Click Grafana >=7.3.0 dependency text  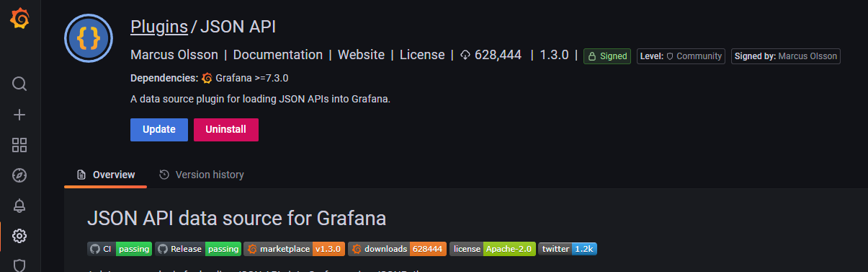tap(252, 78)
